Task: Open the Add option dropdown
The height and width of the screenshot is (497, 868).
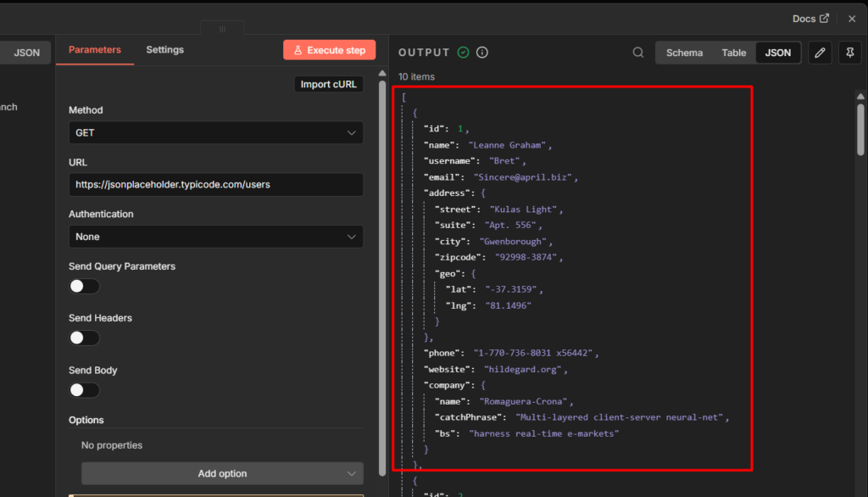Action: point(223,474)
